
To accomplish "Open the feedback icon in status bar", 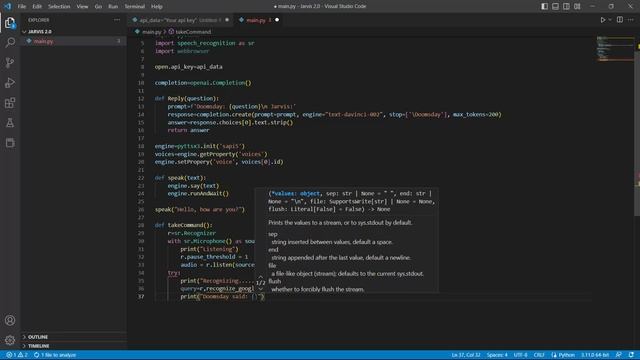I will tap(619, 355).
